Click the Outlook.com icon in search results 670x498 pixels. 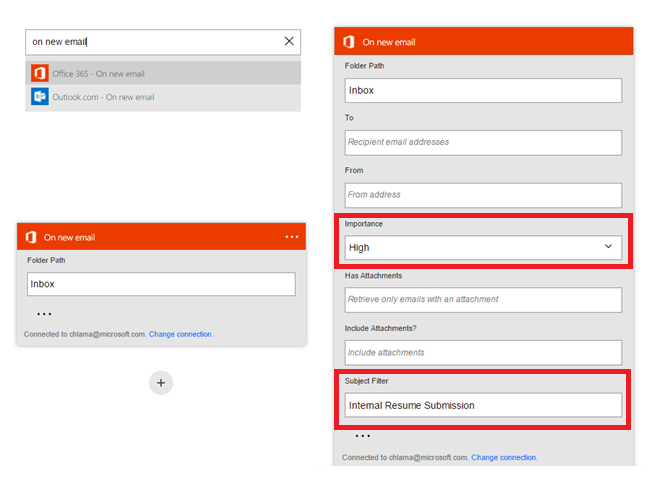(39, 97)
